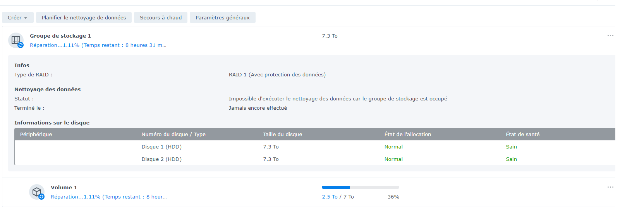Sort by the Périphérique column header

pyautogui.click(x=36, y=135)
